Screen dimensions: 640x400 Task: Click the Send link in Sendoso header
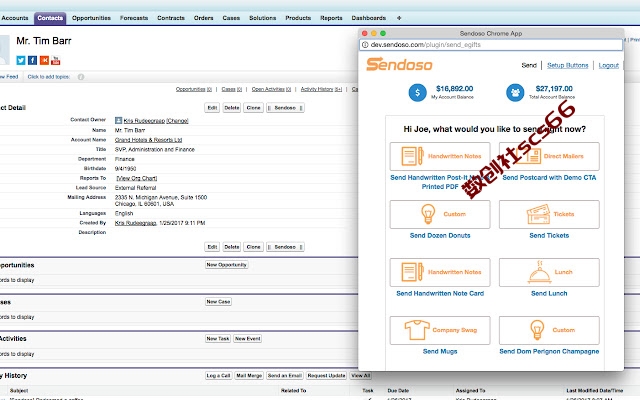(x=529, y=65)
